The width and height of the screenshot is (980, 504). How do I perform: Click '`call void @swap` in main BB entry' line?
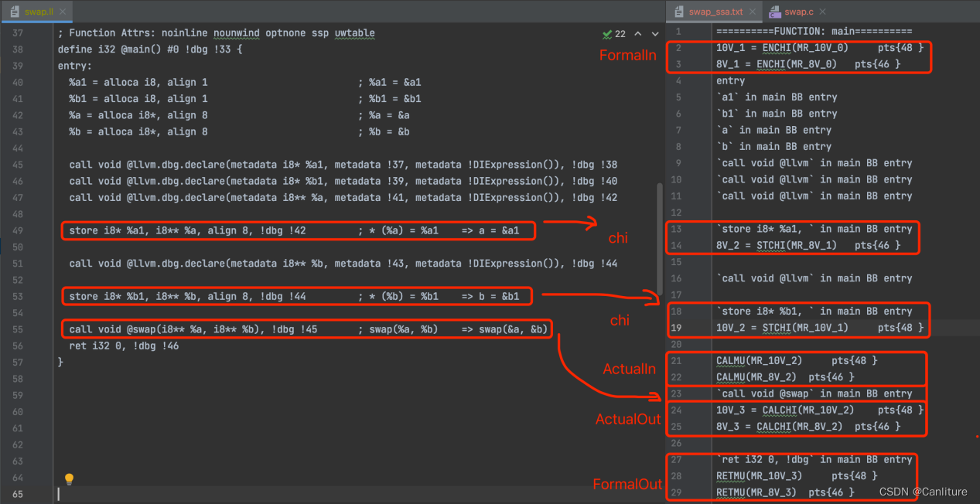pos(814,393)
